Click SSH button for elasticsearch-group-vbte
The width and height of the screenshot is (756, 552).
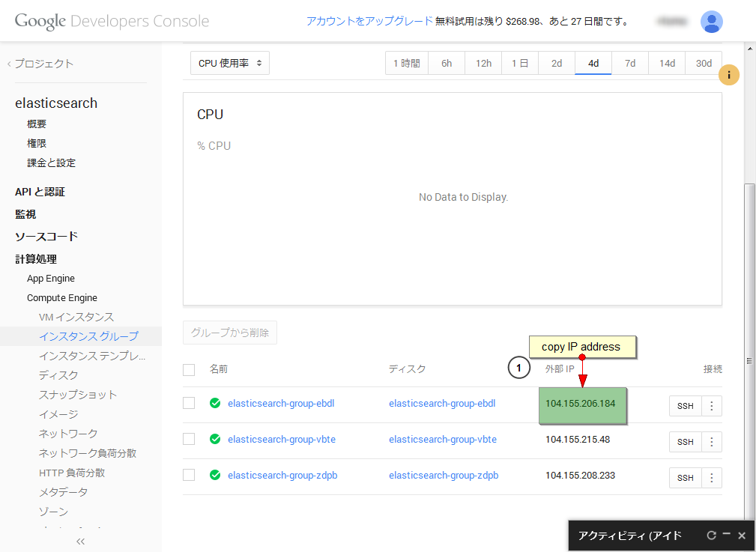click(x=685, y=442)
